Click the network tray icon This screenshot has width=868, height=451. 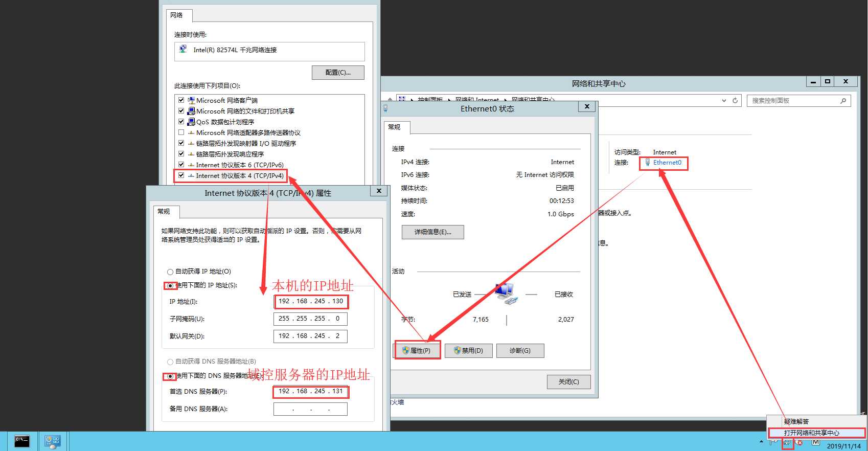coord(787,442)
